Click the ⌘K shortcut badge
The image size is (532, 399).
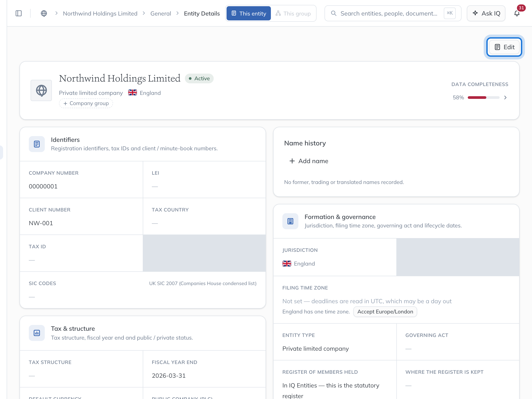point(450,13)
